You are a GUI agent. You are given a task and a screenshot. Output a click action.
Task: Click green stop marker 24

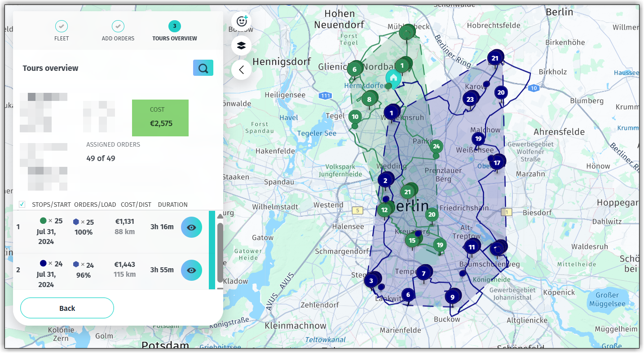(x=436, y=146)
